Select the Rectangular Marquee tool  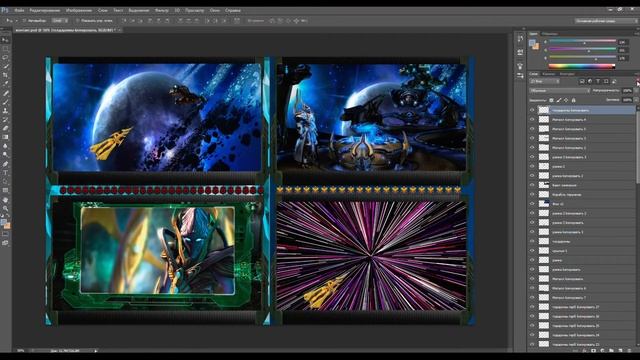click(5, 49)
